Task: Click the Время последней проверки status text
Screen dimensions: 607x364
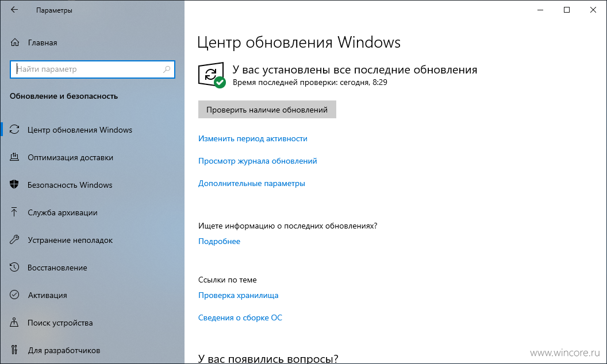Action: 310,82
